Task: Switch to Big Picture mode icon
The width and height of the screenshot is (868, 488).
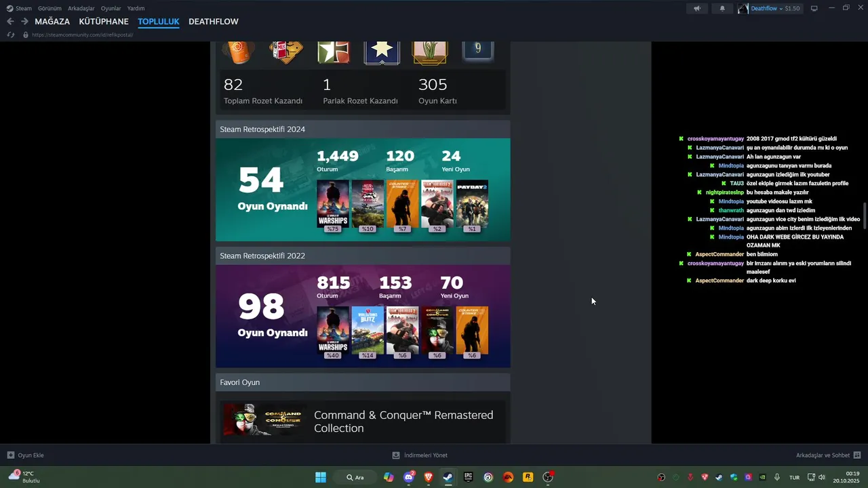Action: (x=814, y=8)
